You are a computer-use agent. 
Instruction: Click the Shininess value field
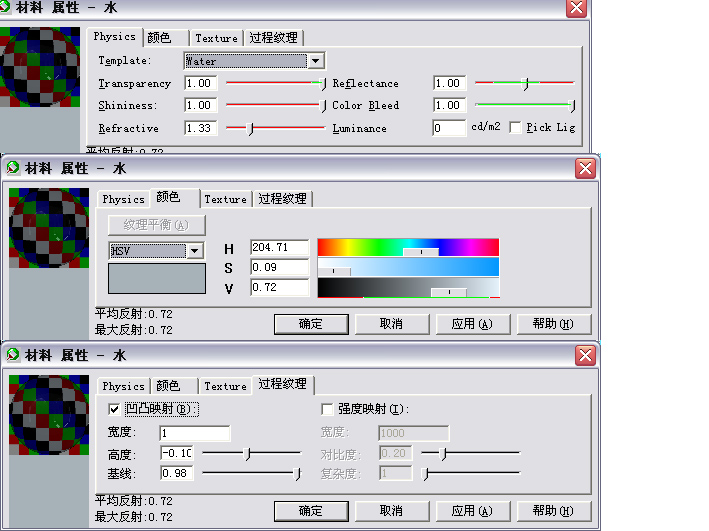coord(200,105)
